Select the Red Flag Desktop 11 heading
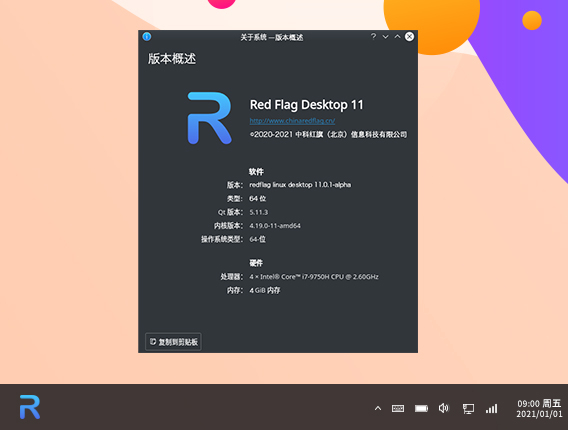Image resolution: width=568 pixels, height=430 pixels. point(306,105)
